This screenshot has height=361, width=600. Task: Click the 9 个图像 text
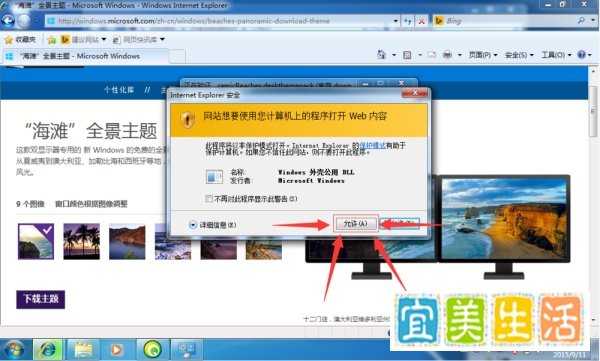tap(31, 204)
